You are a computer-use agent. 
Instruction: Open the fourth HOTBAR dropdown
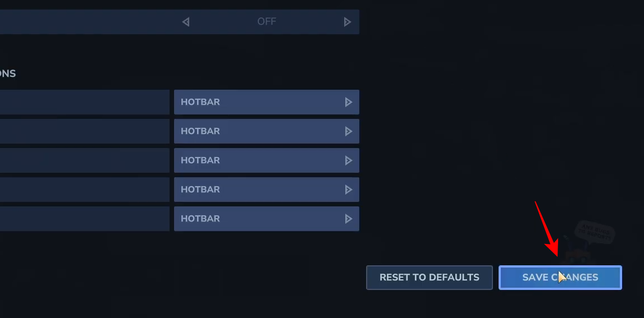266,190
